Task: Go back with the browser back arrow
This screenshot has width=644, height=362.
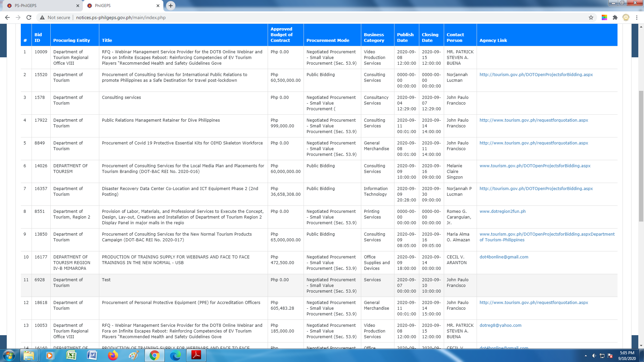Action: tap(7, 17)
